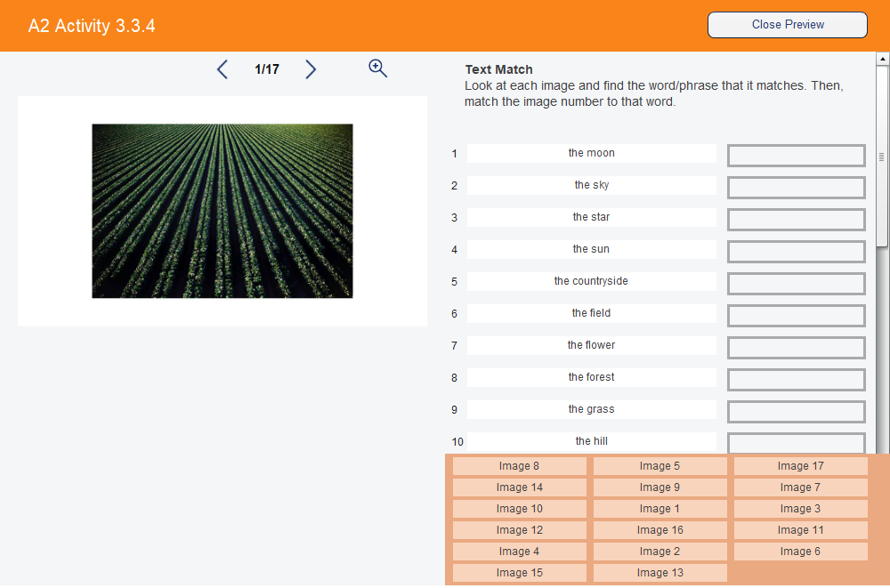Click the answer box next to the sky
This screenshot has height=588, width=890.
(x=796, y=187)
